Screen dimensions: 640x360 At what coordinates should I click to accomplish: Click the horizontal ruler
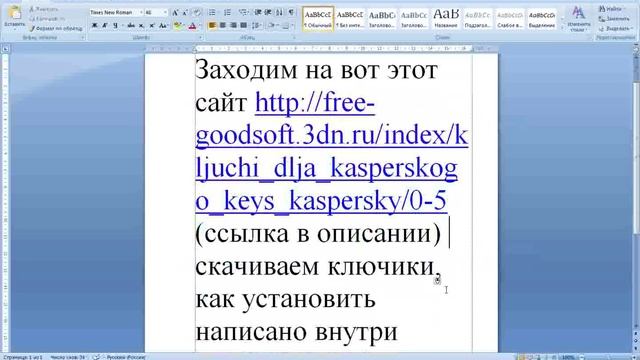pyautogui.click(x=320, y=49)
